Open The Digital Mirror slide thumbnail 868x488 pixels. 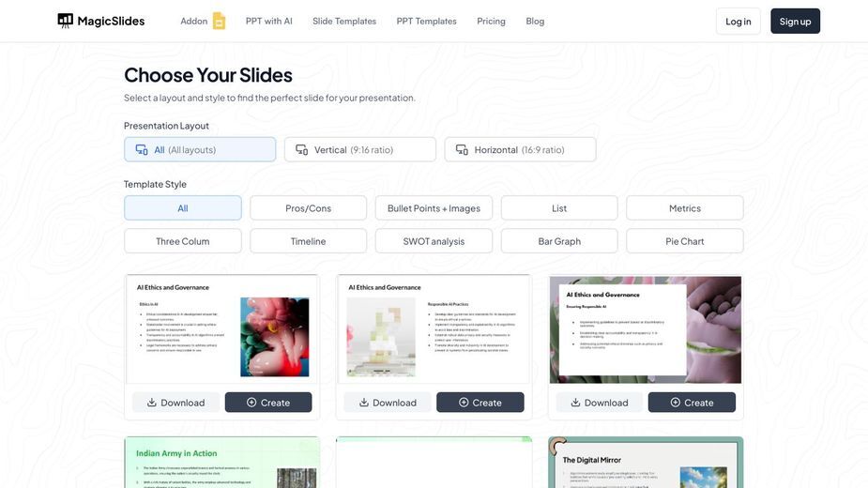(646, 463)
